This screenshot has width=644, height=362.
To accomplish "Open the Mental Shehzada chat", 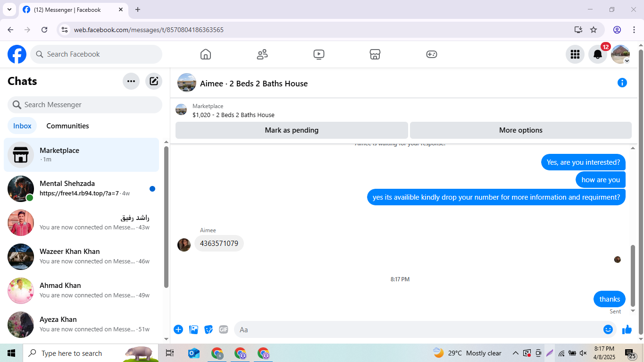I will 81,189.
